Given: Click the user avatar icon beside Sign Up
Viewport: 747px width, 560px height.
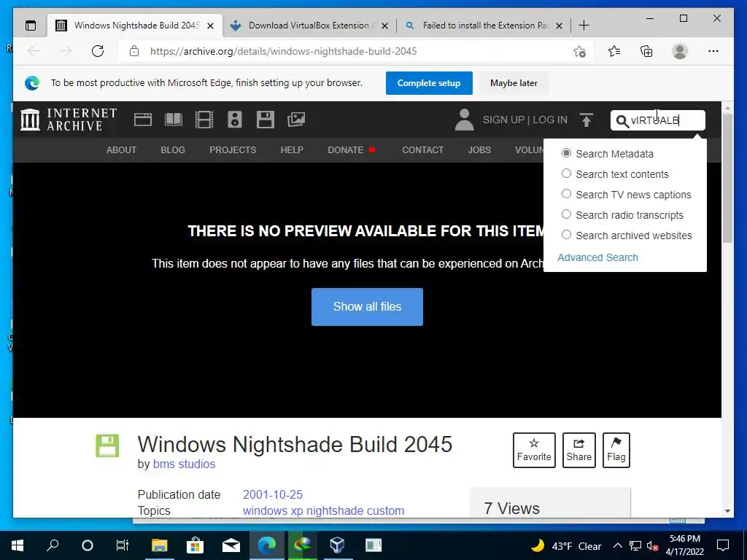Looking at the screenshot, I should click(464, 120).
